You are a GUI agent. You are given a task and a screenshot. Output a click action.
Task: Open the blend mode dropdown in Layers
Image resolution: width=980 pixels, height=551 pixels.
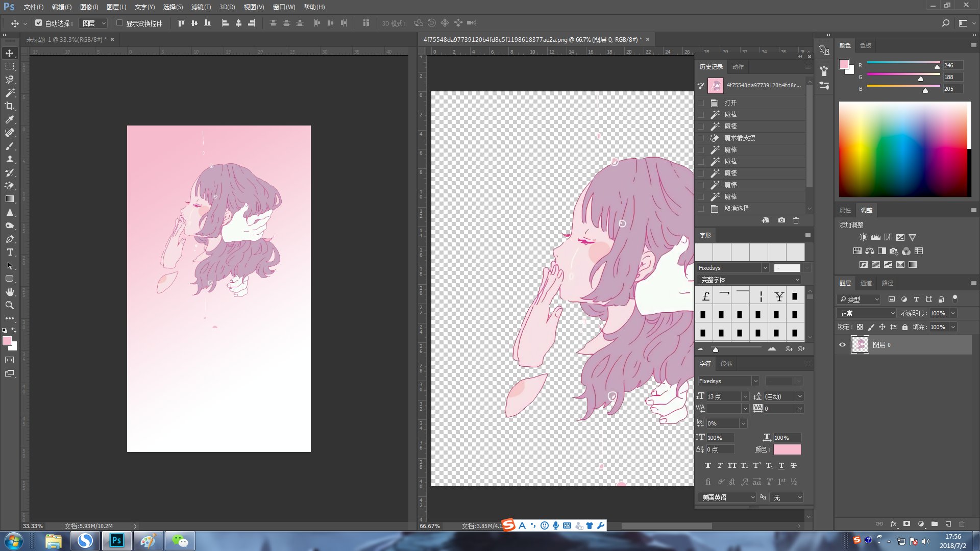click(866, 313)
